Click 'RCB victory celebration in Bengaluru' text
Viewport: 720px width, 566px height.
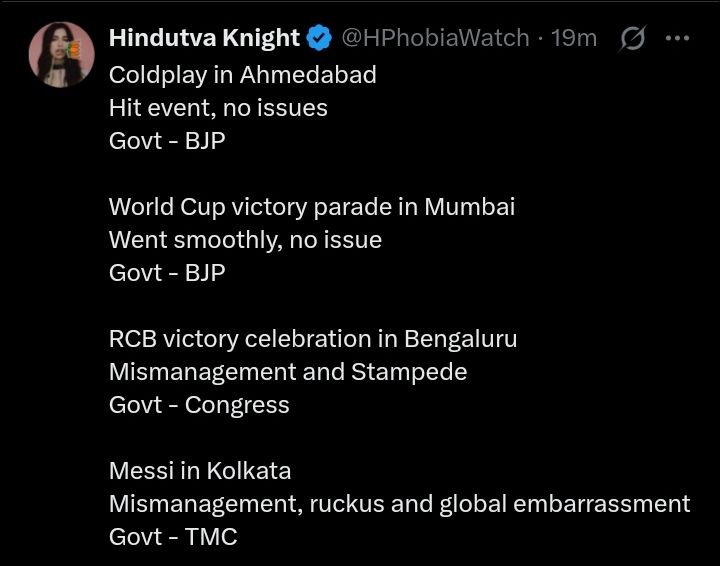[313, 338]
